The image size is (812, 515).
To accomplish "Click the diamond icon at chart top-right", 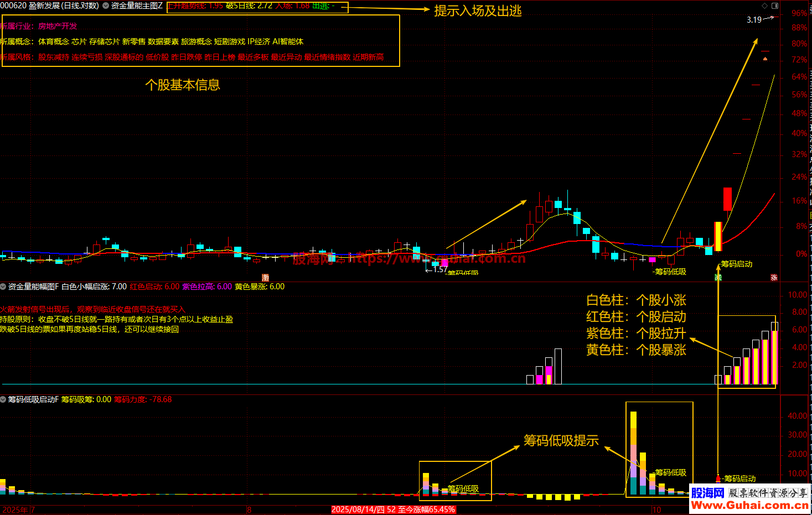I will click(x=765, y=6).
